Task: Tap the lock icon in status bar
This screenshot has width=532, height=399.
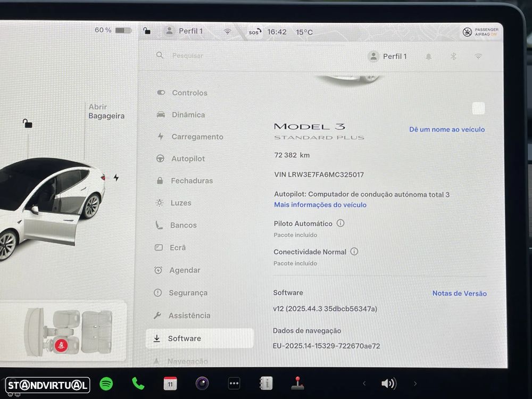Action: (147, 31)
